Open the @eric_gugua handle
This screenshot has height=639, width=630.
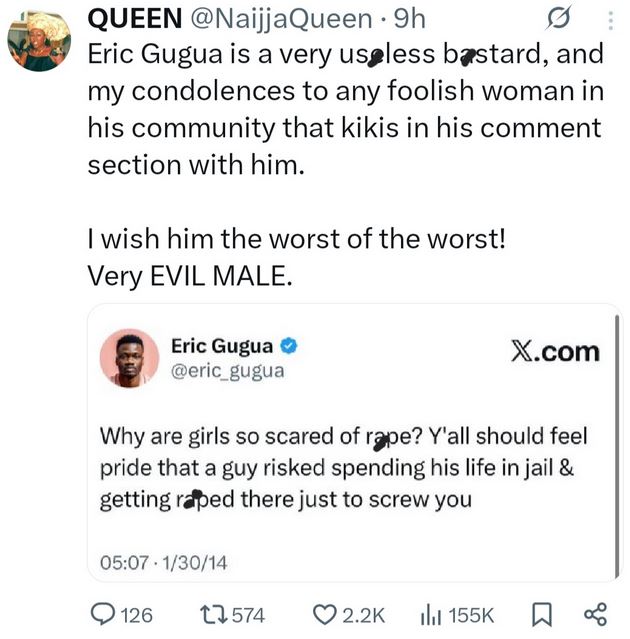tap(227, 371)
